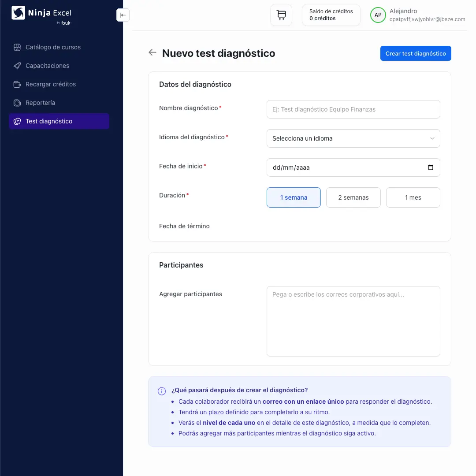Viewport: 476px width, 476px height.
Task: Open the shopping cart
Action: 281,15
